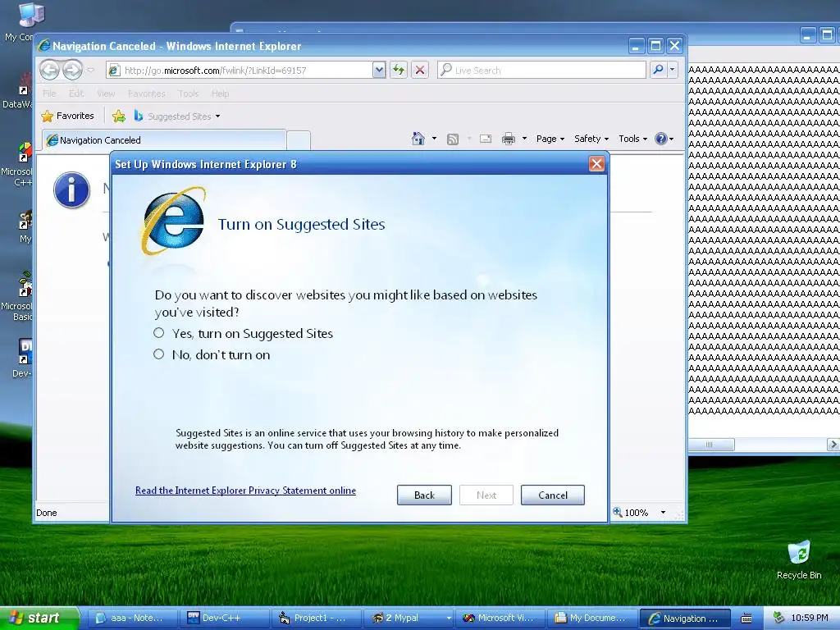Click the Windows Start button
This screenshot has height=630, width=840.
[x=39, y=618]
